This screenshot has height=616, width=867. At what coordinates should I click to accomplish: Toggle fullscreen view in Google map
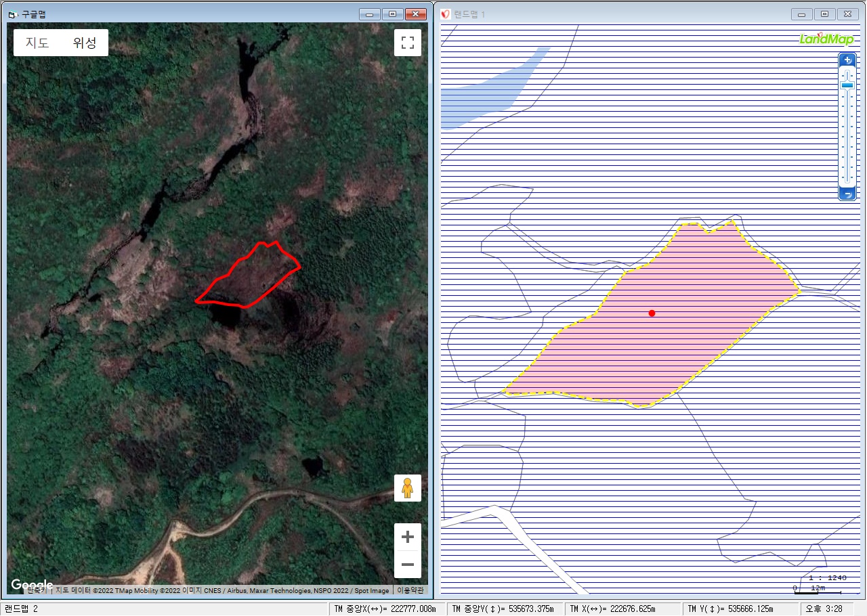pos(408,43)
